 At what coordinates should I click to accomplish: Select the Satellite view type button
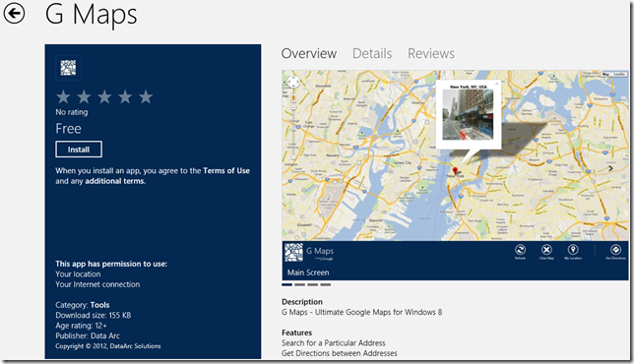point(618,75)
